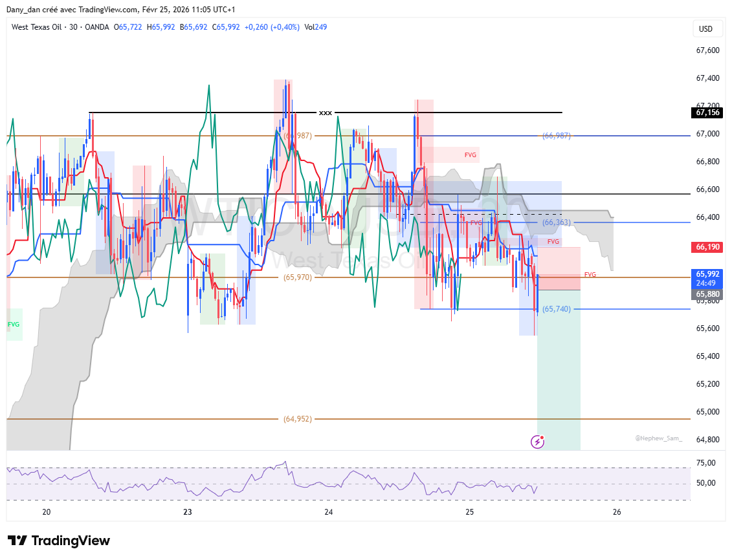Select the C65,992 close value
This screenshot has width=732, height=560.
226,27
